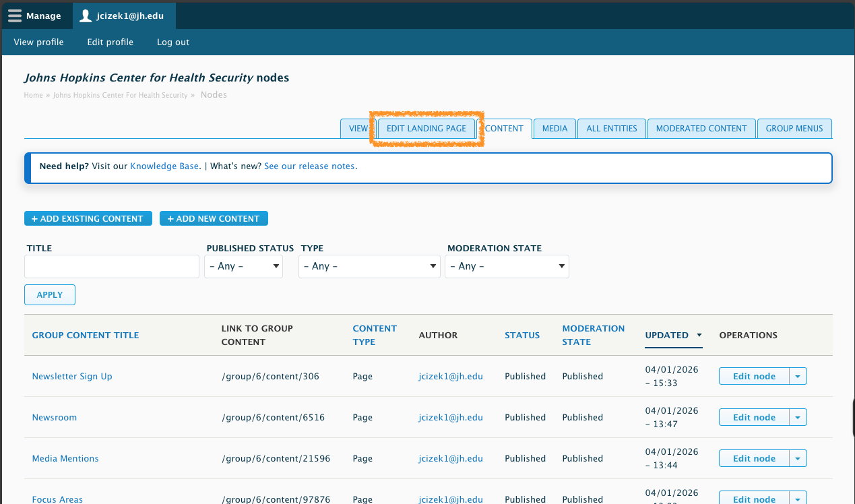Open Johns Hopkins Center For Health Security breadcrumb
The height and width of the screenshot is (504, 855).
[x=120, y=95]
